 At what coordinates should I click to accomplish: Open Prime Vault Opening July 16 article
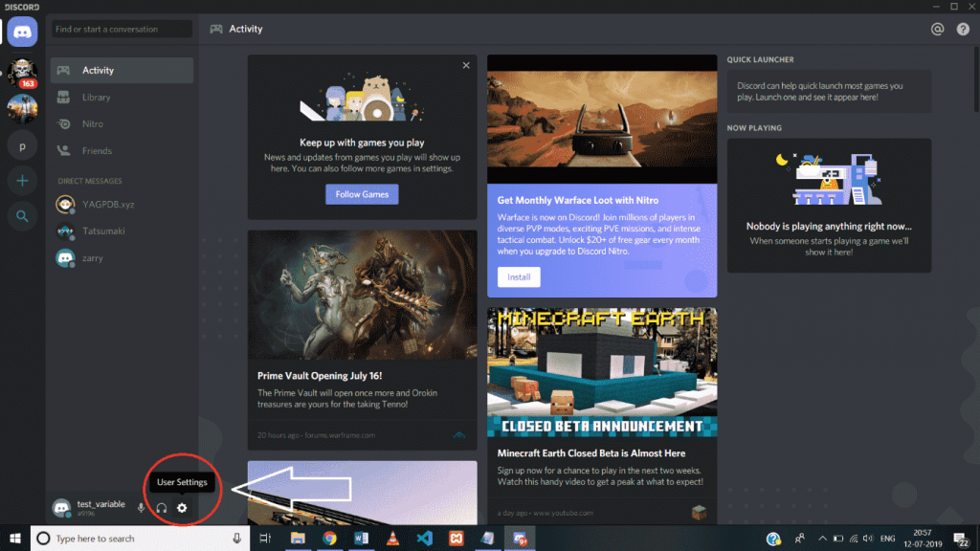click(x=320, y=375)
